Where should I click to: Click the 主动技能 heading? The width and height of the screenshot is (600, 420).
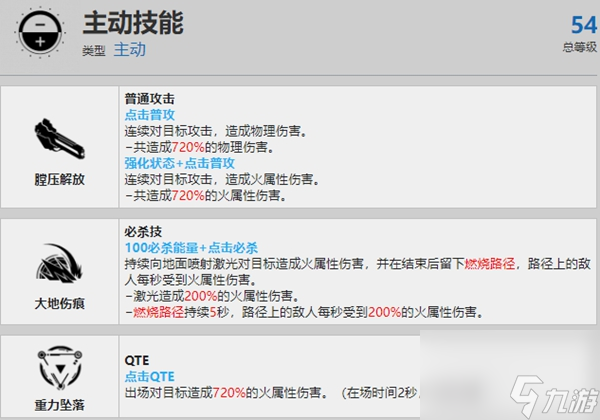pyautogui.click(x=133, y=23)
